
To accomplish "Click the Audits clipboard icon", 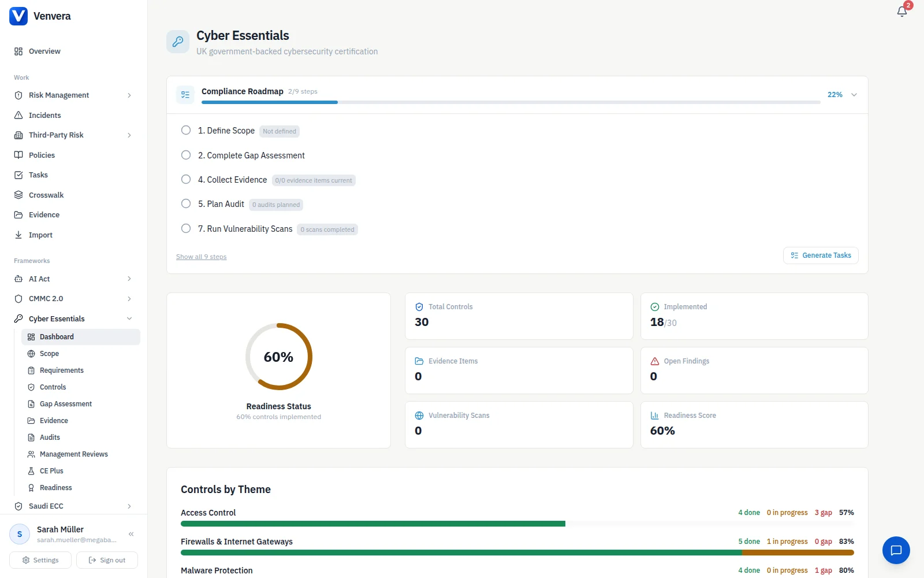I will [31, 438].
